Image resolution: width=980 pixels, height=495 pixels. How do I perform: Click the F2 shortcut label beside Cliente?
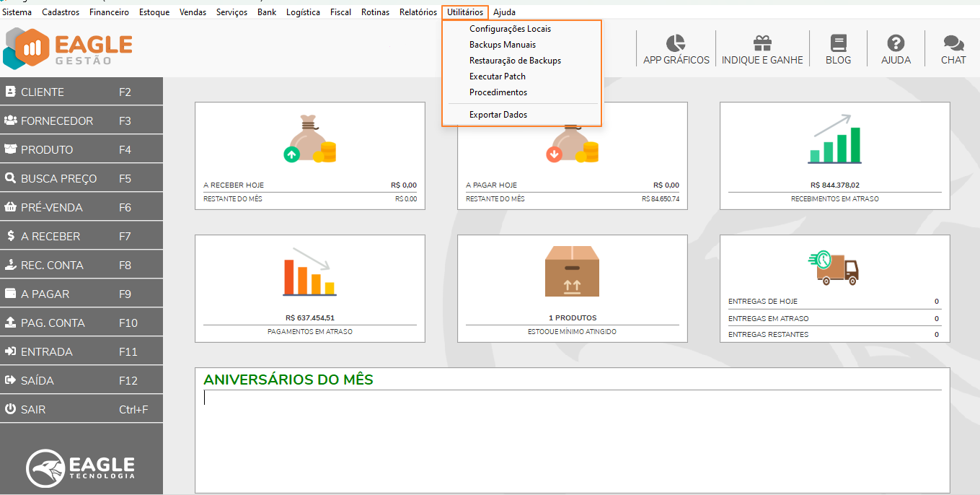(x=125, y=92)
